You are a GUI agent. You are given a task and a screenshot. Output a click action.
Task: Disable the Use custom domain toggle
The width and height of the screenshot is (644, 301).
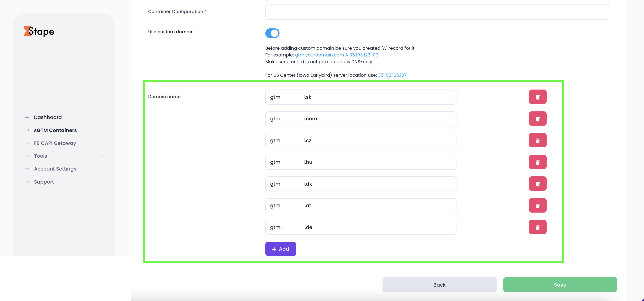tap(272, 33)
